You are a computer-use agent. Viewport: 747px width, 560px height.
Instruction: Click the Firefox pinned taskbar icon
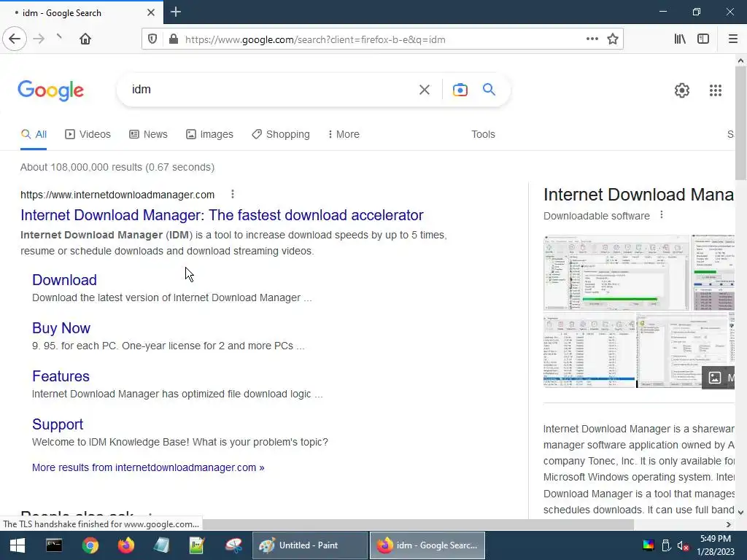(125, 545)
